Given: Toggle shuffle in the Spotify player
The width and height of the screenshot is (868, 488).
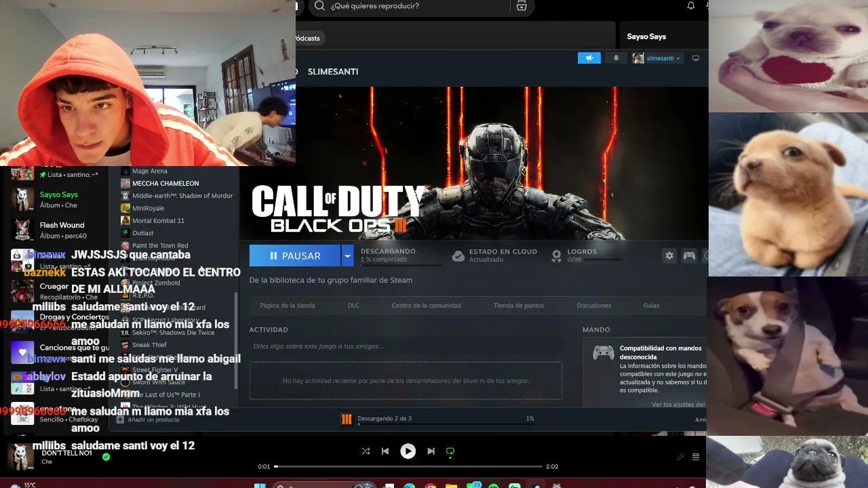Looking at the screenshot, I should [366, 451].
